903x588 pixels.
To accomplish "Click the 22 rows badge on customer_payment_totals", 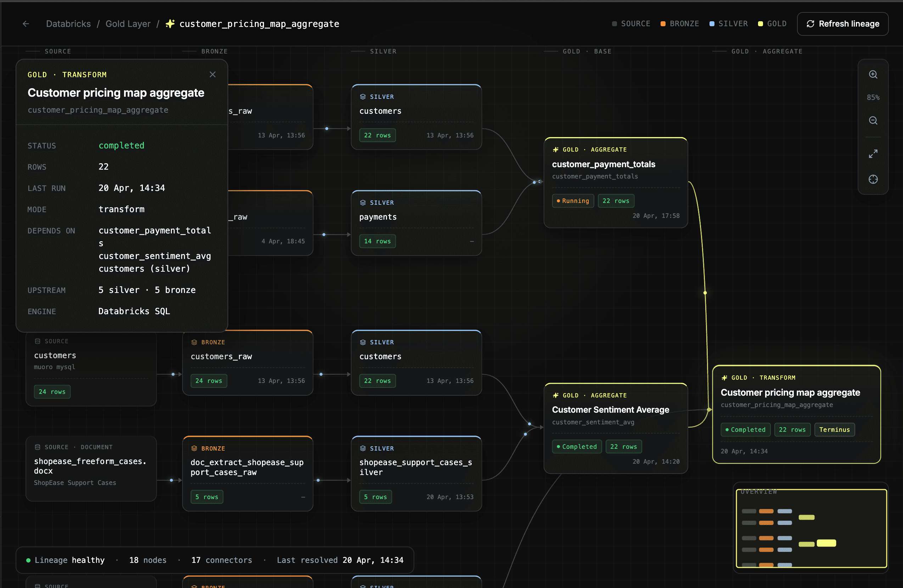I will pyautogui.click(x=616, y=201).
